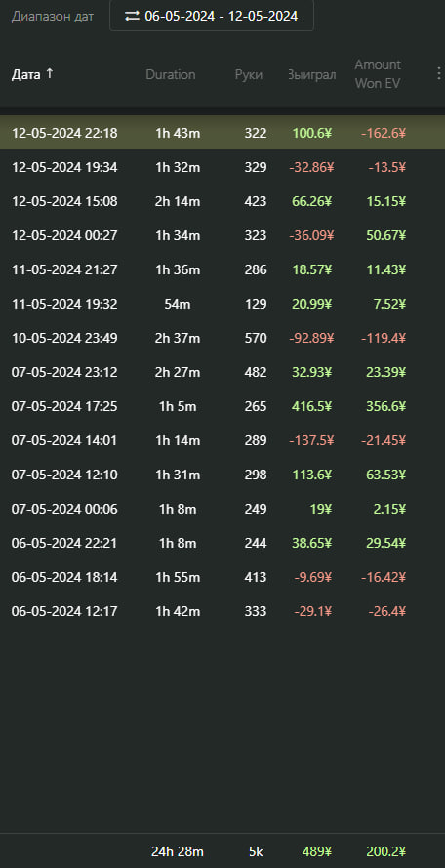Select the 12-05-2024 15:08 session

tap(222, 201)
